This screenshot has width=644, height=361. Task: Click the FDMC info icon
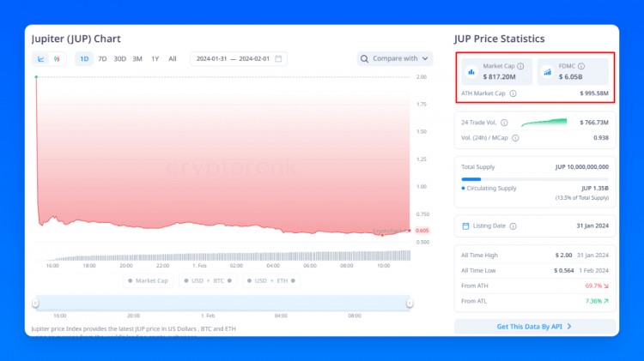click(581, 65)
